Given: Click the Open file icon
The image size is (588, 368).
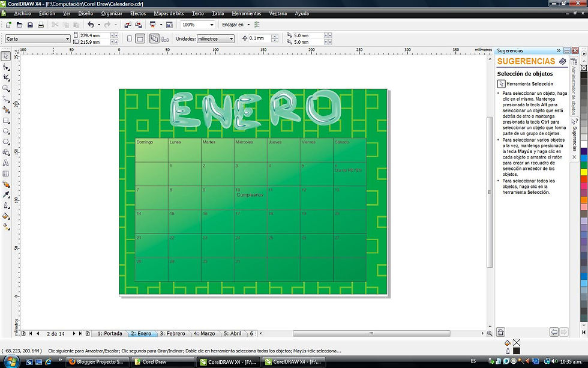Looking at the screenshot, I should (x=19, y=25).
